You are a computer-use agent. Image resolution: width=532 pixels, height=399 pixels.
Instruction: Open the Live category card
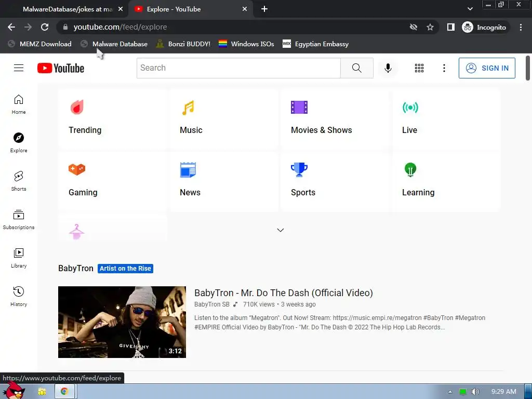click(446, 118)
